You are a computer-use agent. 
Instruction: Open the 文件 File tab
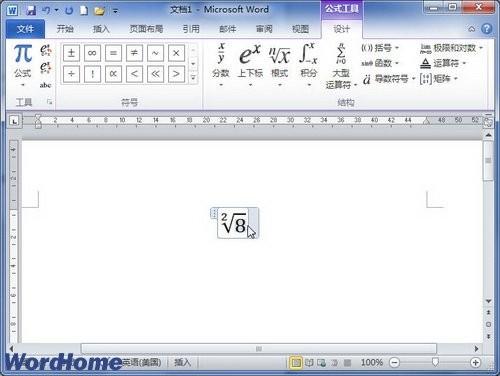(25, 29)
